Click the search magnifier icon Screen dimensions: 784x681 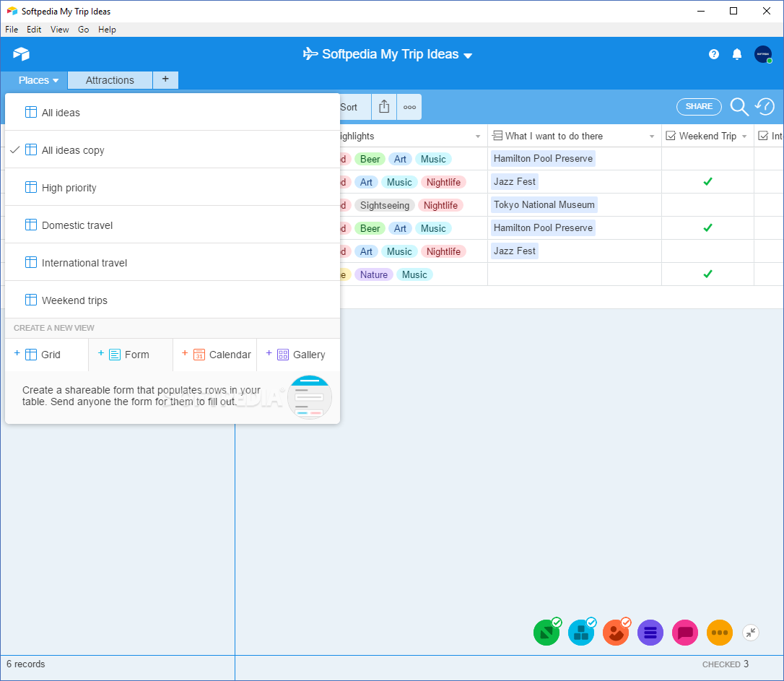pos(739,106)
